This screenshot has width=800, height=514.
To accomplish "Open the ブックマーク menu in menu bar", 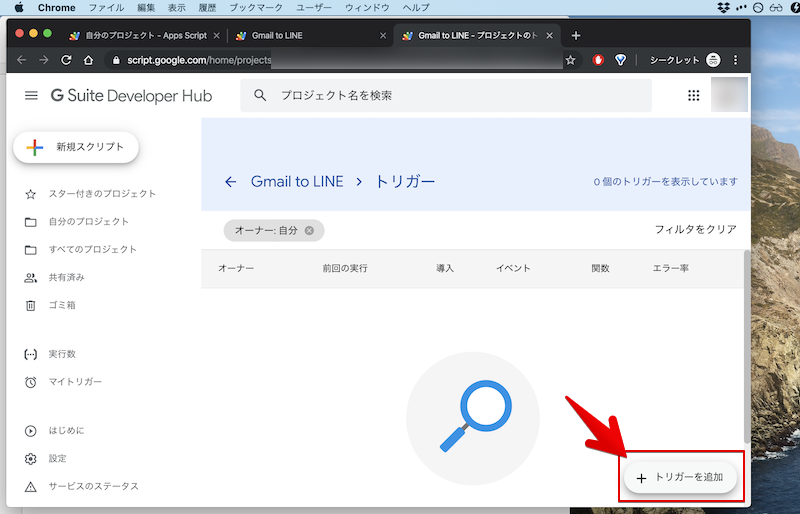I will point(256,7).
